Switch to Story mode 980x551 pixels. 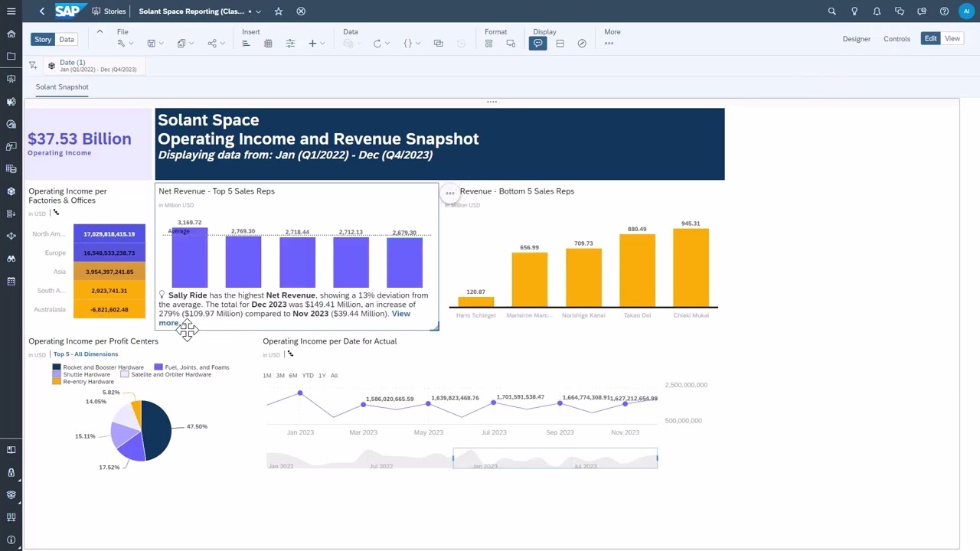pos(43,39)
